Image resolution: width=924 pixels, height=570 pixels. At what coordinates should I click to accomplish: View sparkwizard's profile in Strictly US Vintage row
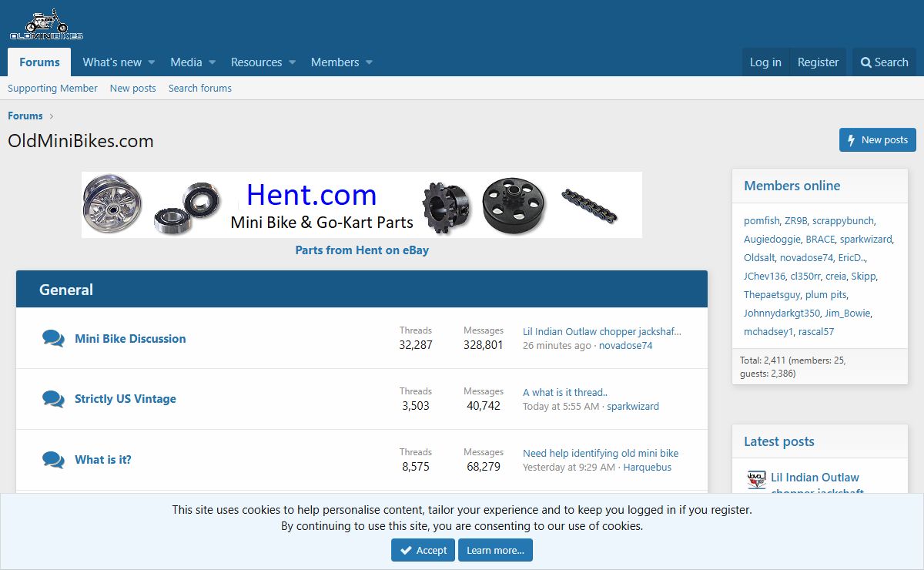pos(633,407)
